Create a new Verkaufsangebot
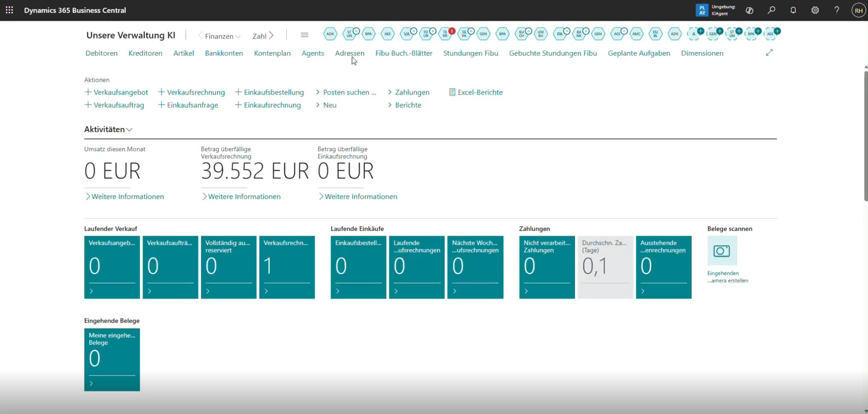The height and width of the screenshot is (414, 868). (x=116, y=92)
